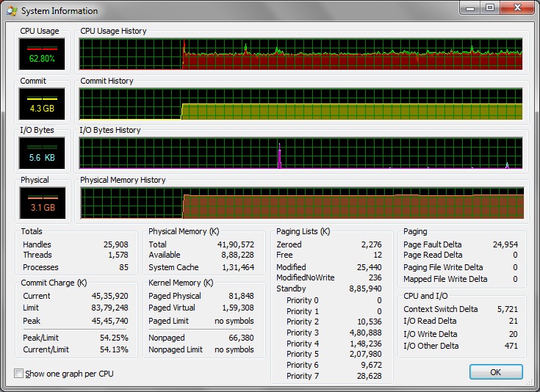This screenshot has width=540, height=392.
Task: Click the Mapped File Write Delta label
Action: [445, 279]
